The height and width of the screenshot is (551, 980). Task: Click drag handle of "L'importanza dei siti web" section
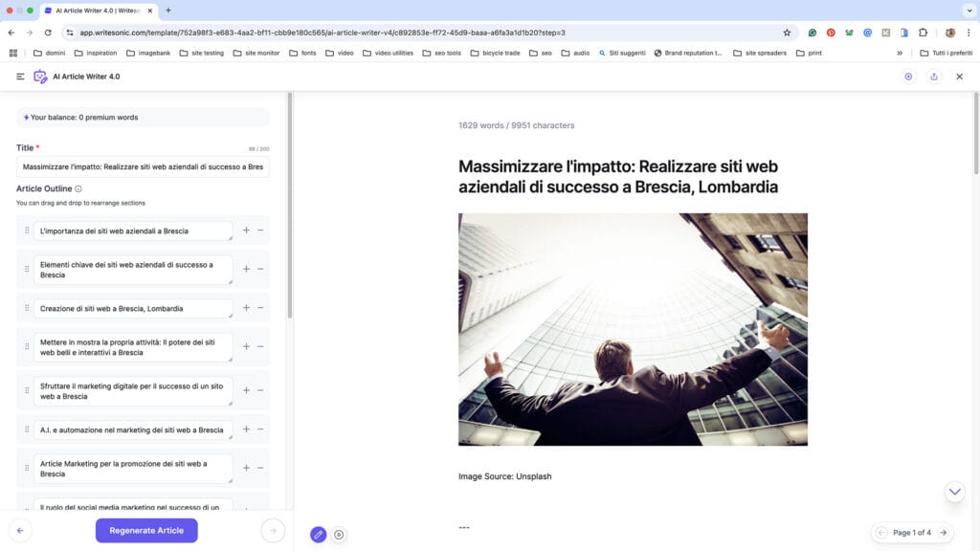[x=27, y=231]
